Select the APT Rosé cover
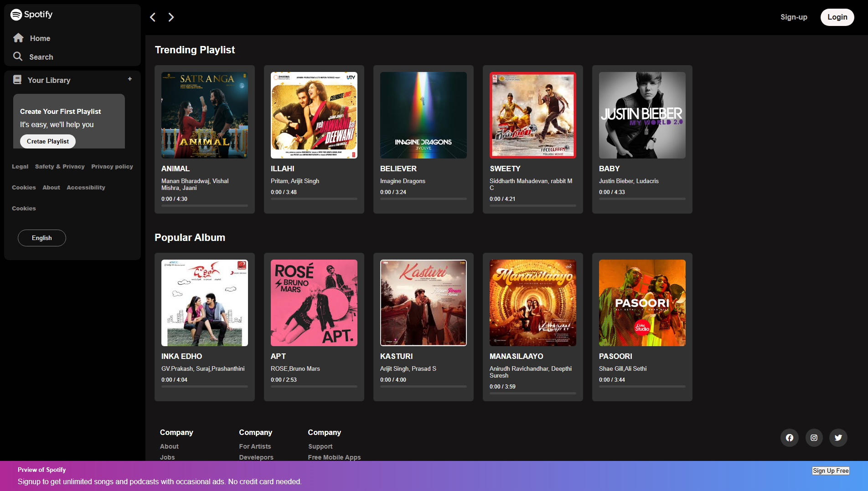 pos(314,303)
